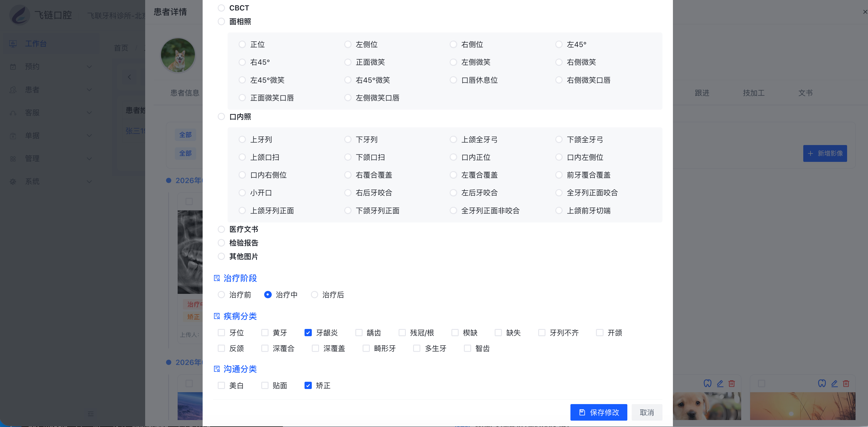Open the 跟进 tab
The image size is (868, 427).
point(702,93)
